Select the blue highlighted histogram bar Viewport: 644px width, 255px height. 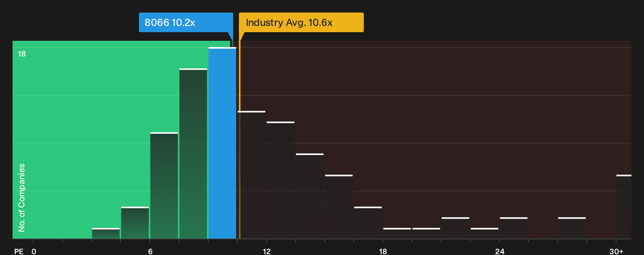222,143
